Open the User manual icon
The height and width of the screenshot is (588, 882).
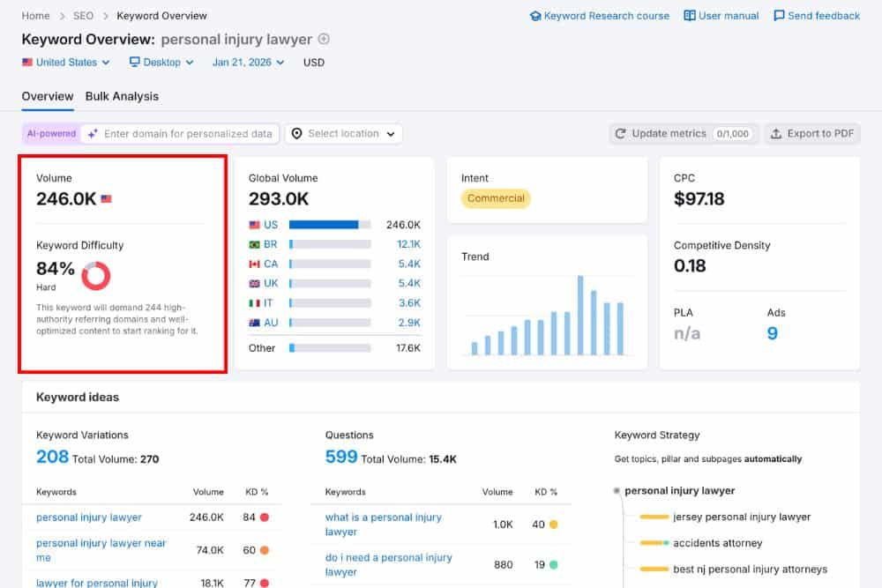click(x=690, y=15)
